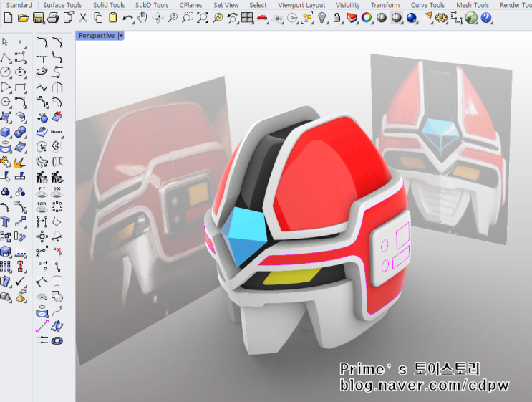Cut selection with the scissors icon

[83, 18]
